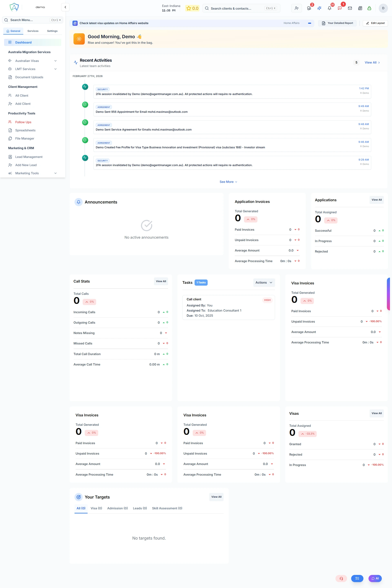Open Your Detailed Report
392x588 pixels.
pyautogui.click(x=337, y=23)
